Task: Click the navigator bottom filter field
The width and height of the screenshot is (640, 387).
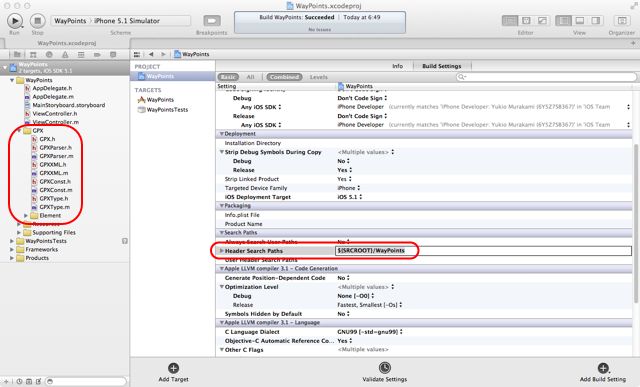Action: click(x=86, y=381)
